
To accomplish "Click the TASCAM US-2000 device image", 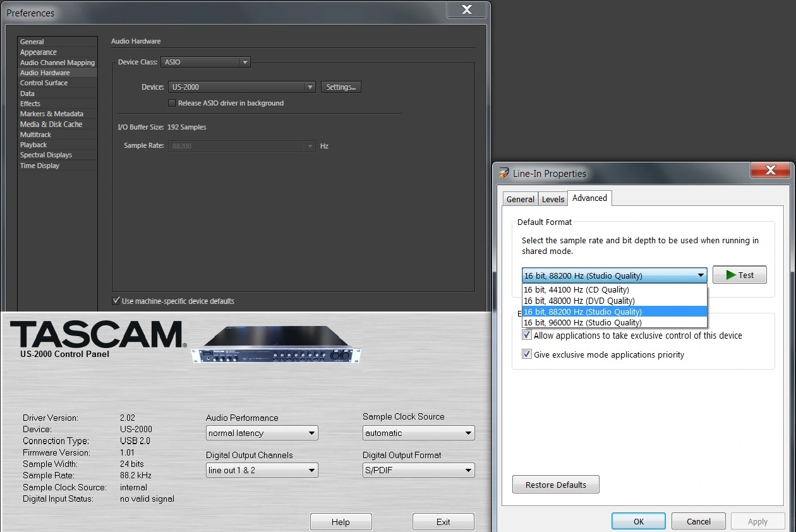I will (277, 345).
